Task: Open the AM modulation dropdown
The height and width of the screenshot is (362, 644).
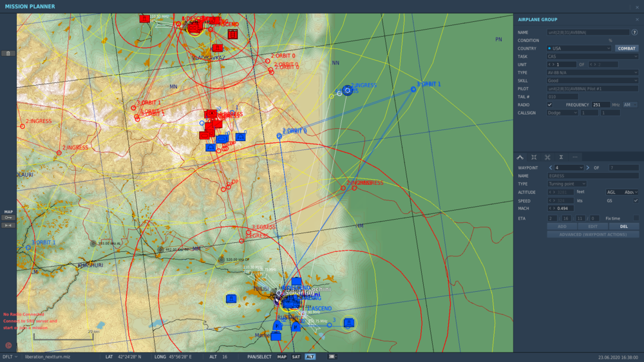Action: point(630,105)
